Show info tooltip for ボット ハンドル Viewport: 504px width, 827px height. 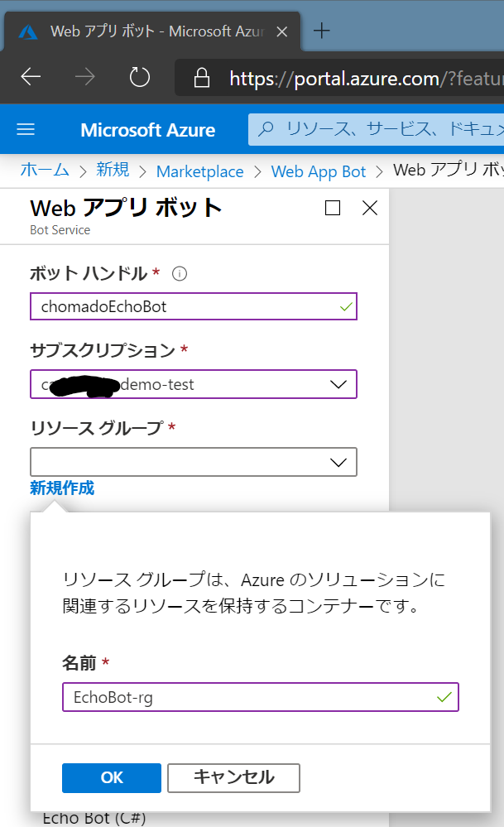tap(180, 274)
